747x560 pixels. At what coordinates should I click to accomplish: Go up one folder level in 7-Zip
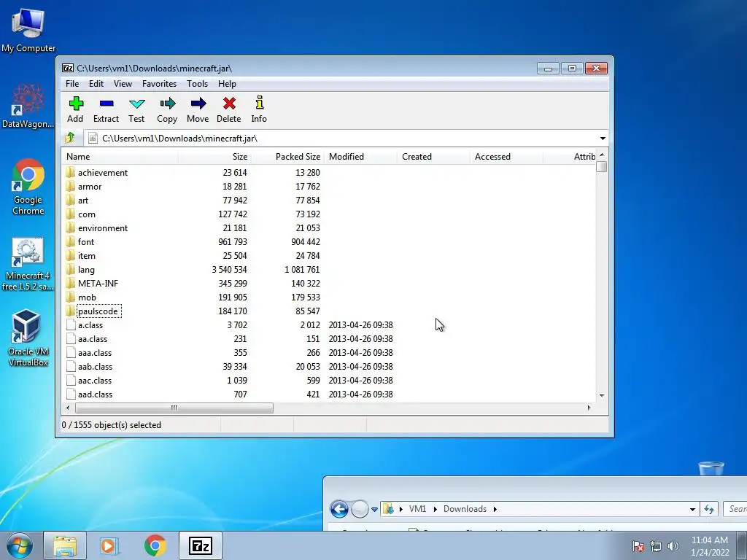coord(70,138)
